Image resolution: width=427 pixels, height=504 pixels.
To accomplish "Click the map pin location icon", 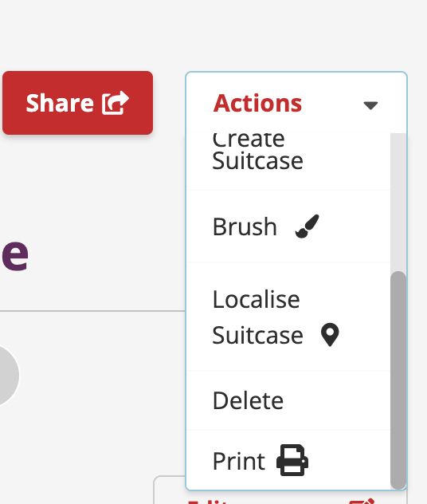I will (x=330, y=335).
